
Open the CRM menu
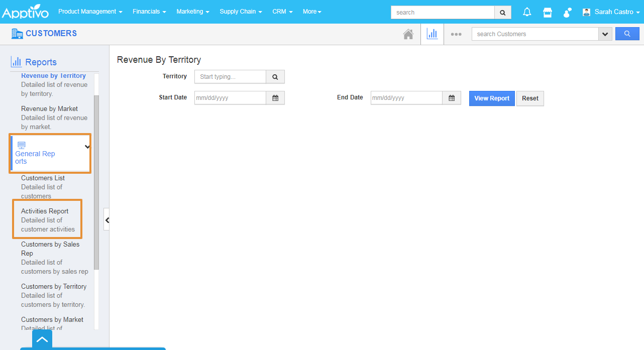tap(282, 12)
